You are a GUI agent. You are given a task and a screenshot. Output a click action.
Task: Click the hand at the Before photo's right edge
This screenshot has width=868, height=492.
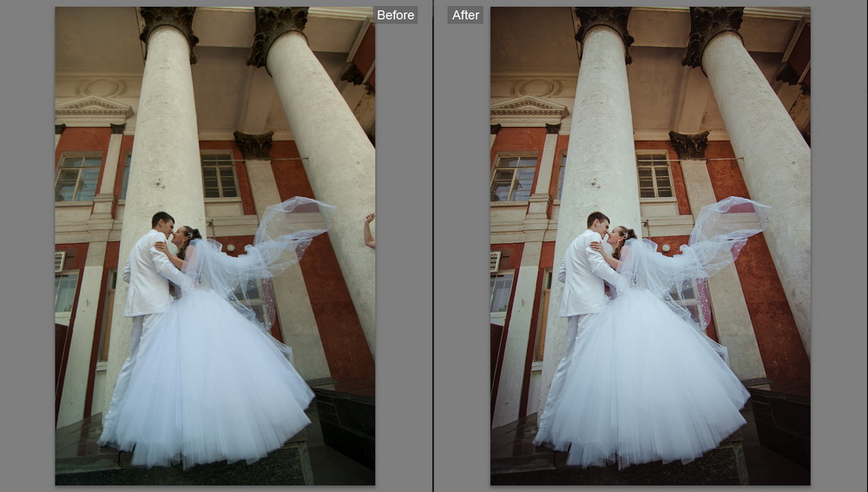click(x=370, y=229)
